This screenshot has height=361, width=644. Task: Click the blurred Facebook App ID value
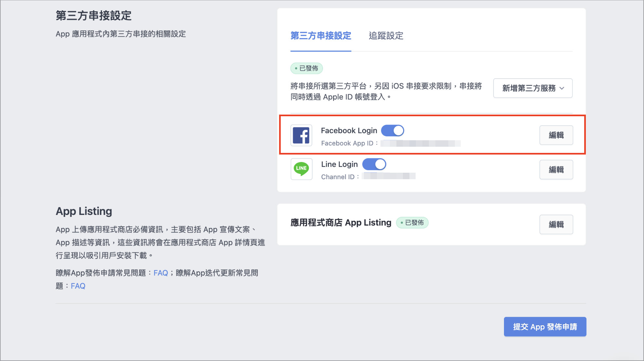(421, 143)
